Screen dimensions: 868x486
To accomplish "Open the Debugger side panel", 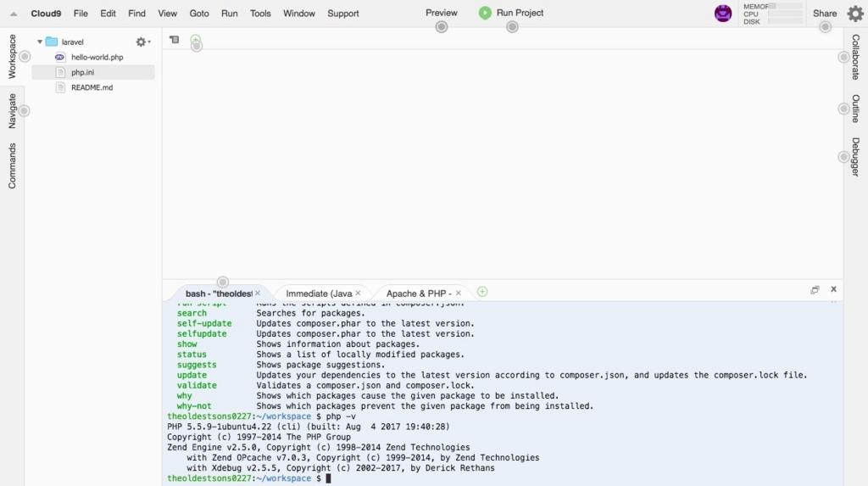I will (856, 157).
